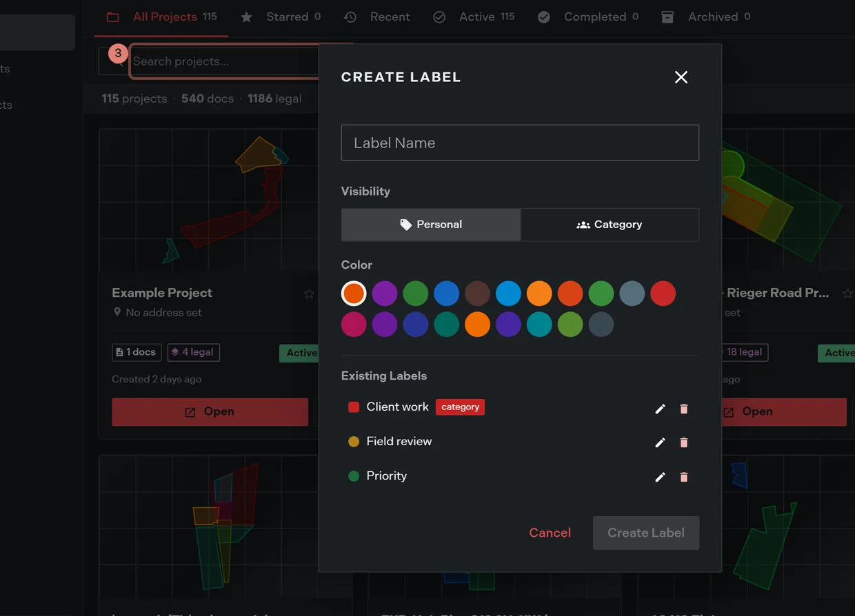Click the No address set text
855x616 pixels.
pyautogui.click(x=164, y=313)
